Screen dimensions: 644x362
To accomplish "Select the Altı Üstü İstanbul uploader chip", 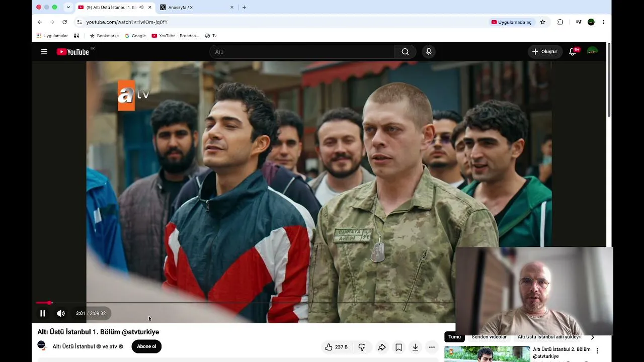I will 549,337.
